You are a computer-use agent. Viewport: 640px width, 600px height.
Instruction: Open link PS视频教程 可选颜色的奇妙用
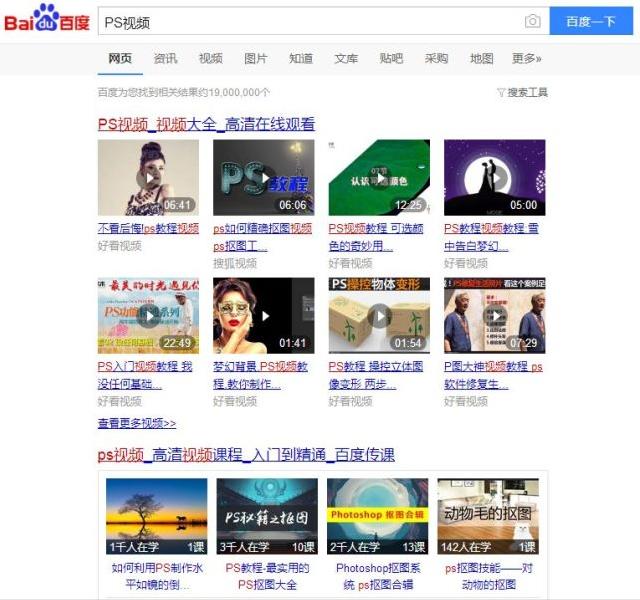(x=376, y=237)
